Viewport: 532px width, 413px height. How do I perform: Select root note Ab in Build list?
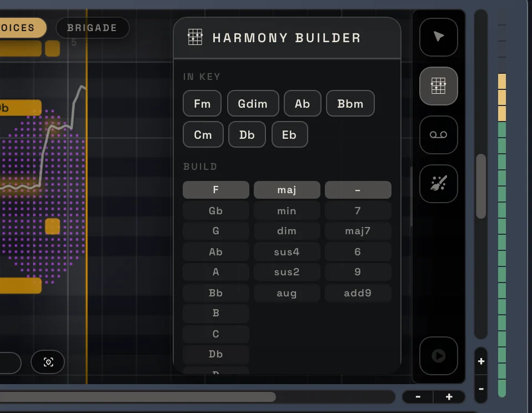(x=216, y=252)
